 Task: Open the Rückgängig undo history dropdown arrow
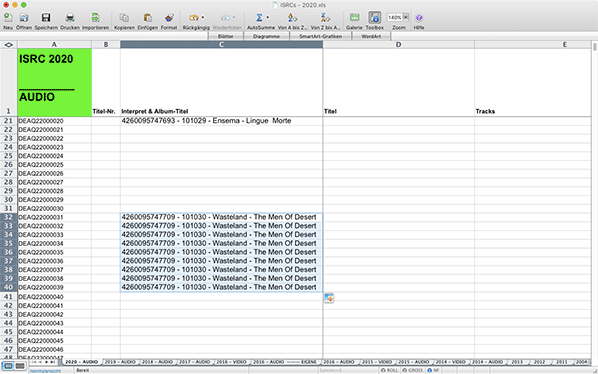click(x=203, y=17)
